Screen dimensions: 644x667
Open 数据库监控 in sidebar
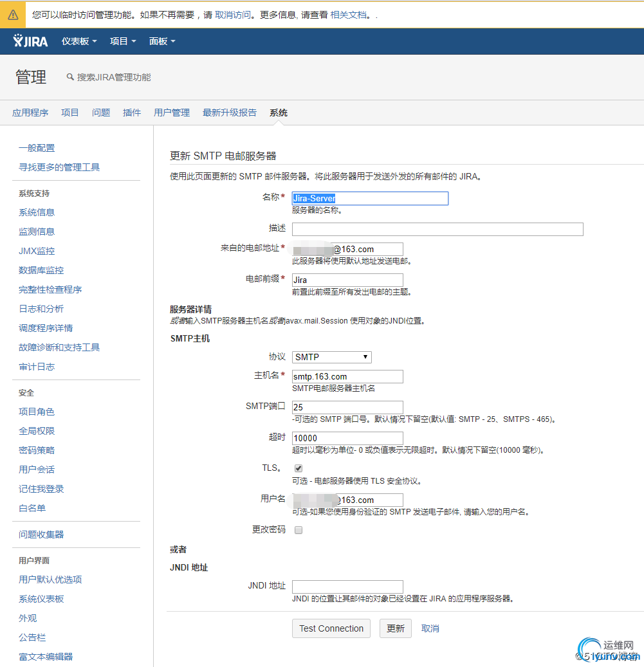(41, 270)
